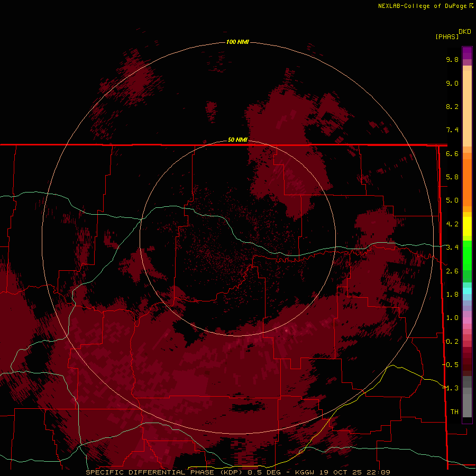Click the -1.3 legend value
Image resolution: width=476 pixels, height=476 pixels.
point(450,388)
